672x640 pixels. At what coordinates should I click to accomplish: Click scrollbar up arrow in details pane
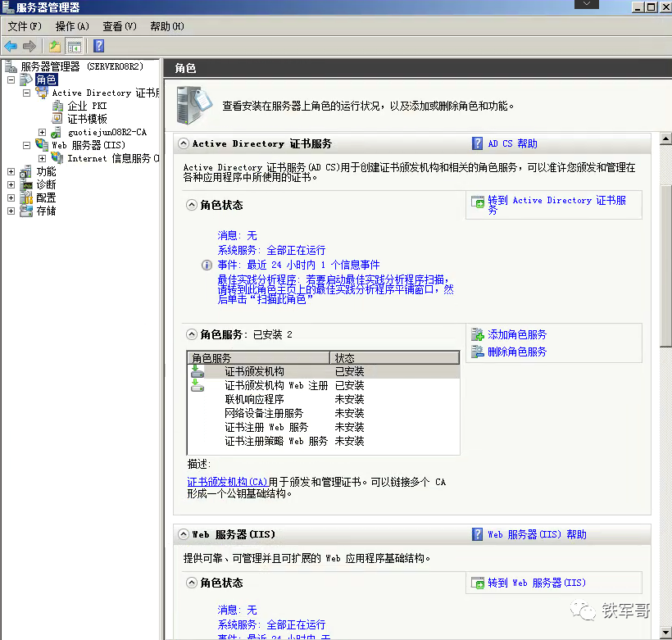coord(665,138)
